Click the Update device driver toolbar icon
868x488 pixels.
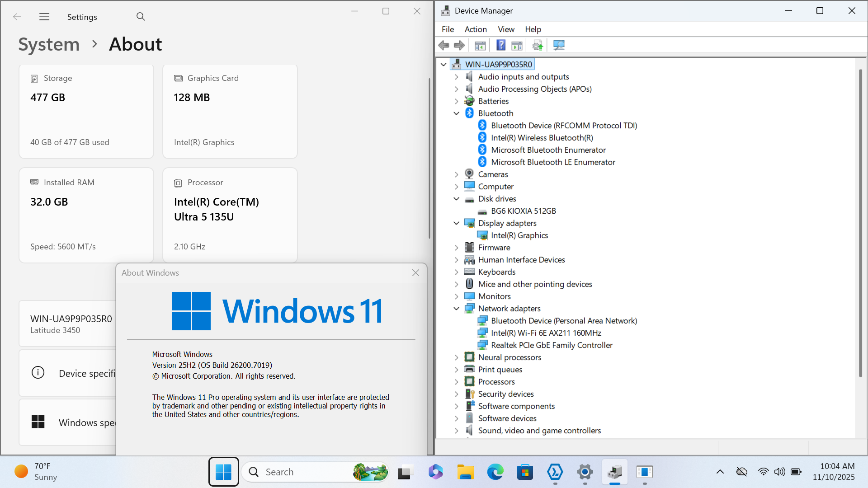point(538,45)
